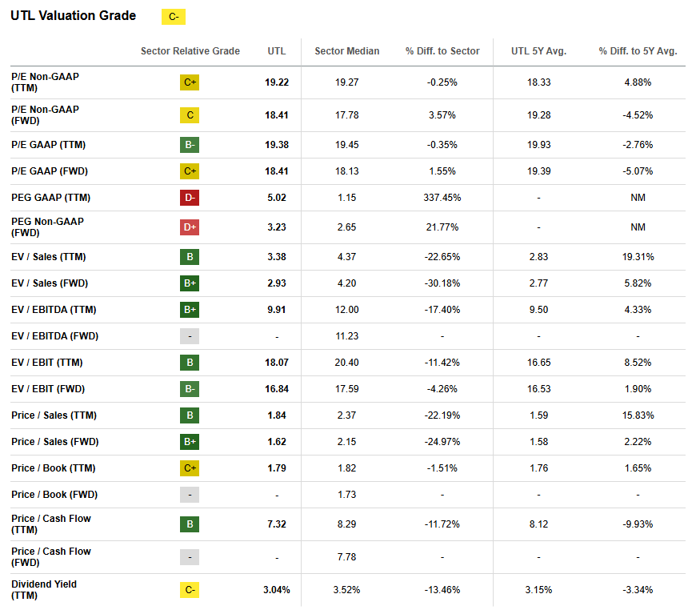Screen dimensions: 700x614
Task: Click the UTL Valuation Grade title
Action: click(74, 15)
